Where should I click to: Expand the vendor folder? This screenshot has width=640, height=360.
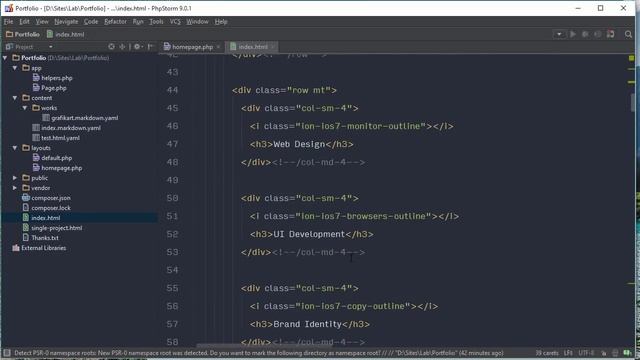pos(15,188)
